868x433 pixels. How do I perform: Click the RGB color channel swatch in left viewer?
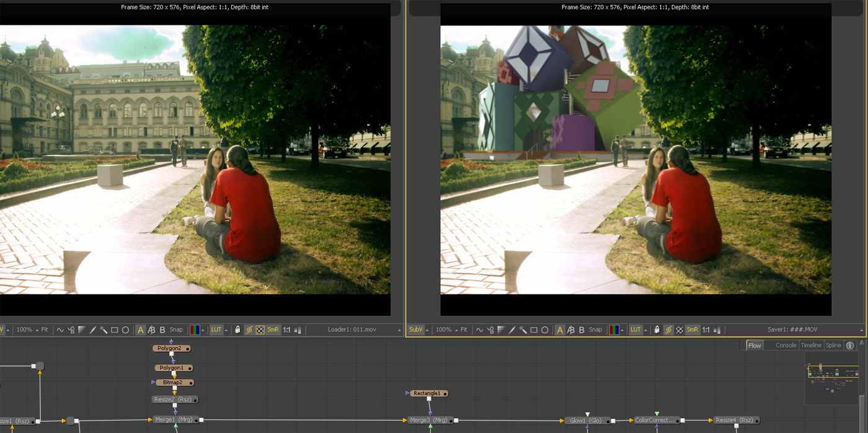[x=195, y=330]
